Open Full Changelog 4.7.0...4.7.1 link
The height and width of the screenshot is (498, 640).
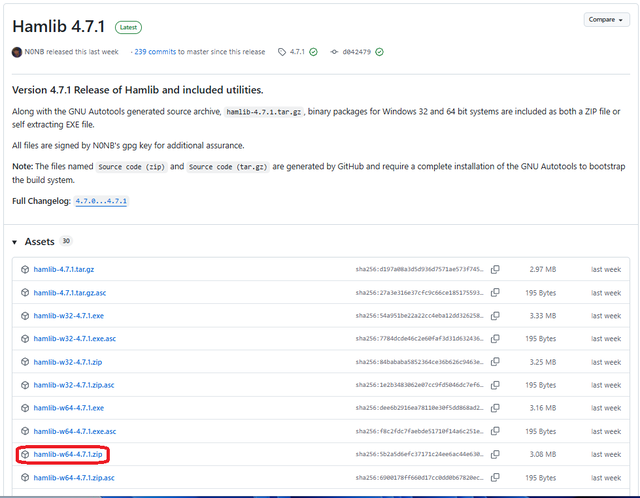(x=101, y=201)
